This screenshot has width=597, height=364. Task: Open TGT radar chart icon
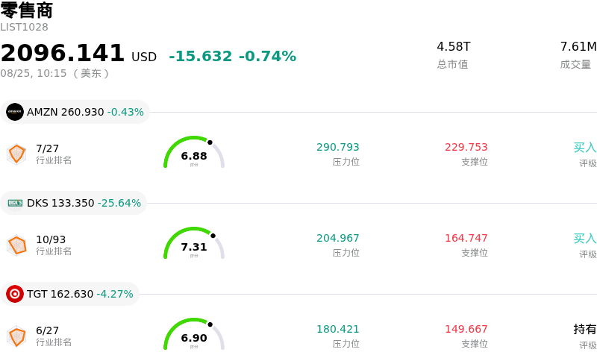point(16,336)
